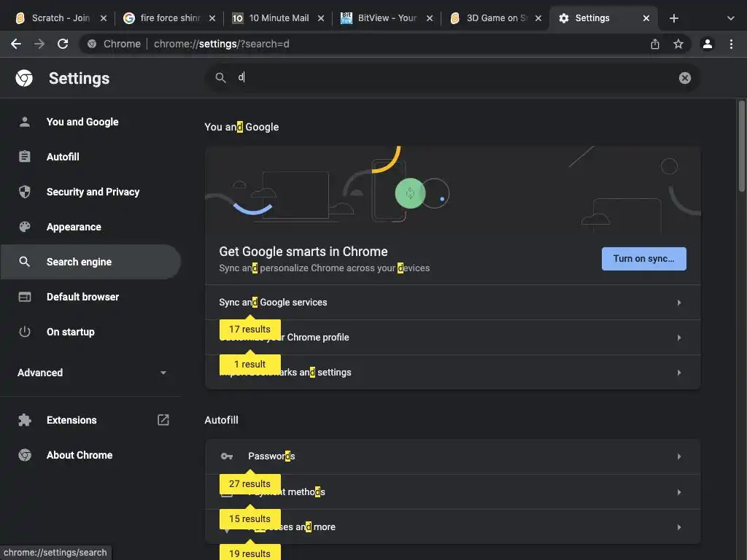Click the You and Google person icon
747x560 pixels.
24,122
